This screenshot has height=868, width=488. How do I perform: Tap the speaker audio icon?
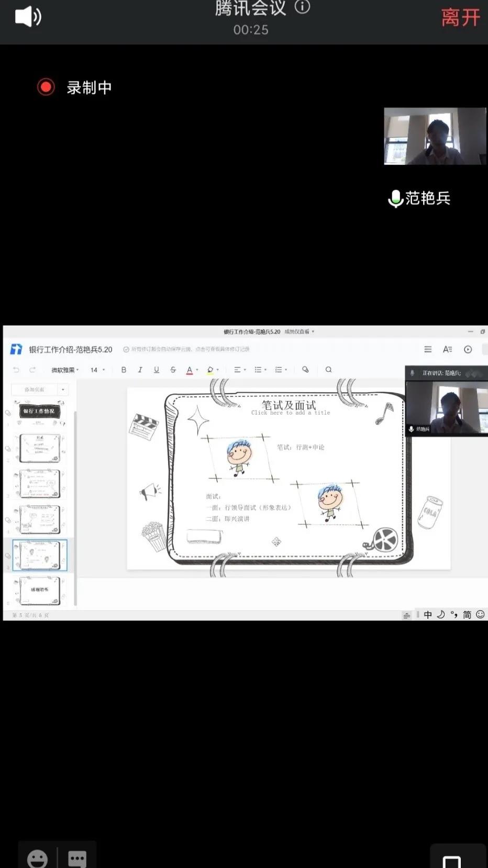[x=28, y=17]
